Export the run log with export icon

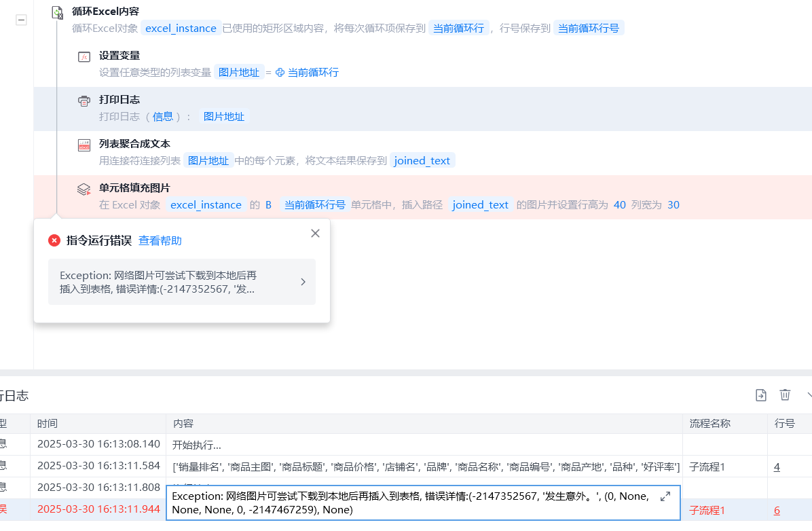click(761, 395)
